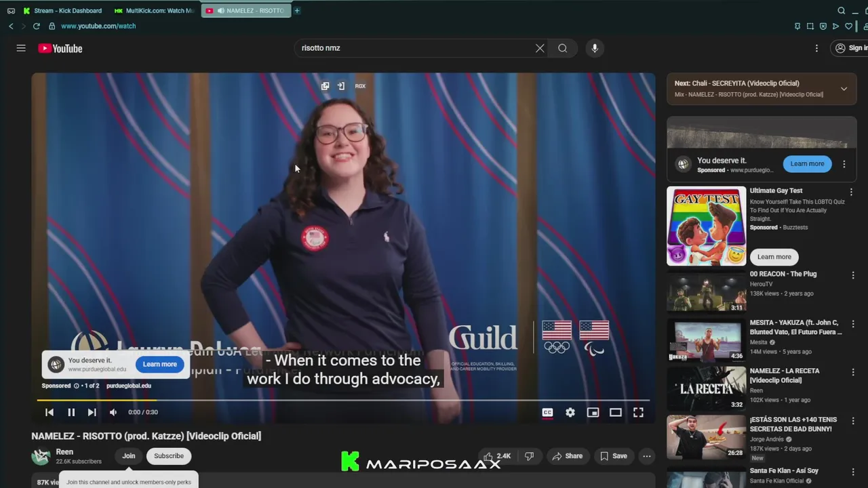Take a snapshot with the browser capture icon
Viewport: 868px width, 488px height.
coord(810,26)
